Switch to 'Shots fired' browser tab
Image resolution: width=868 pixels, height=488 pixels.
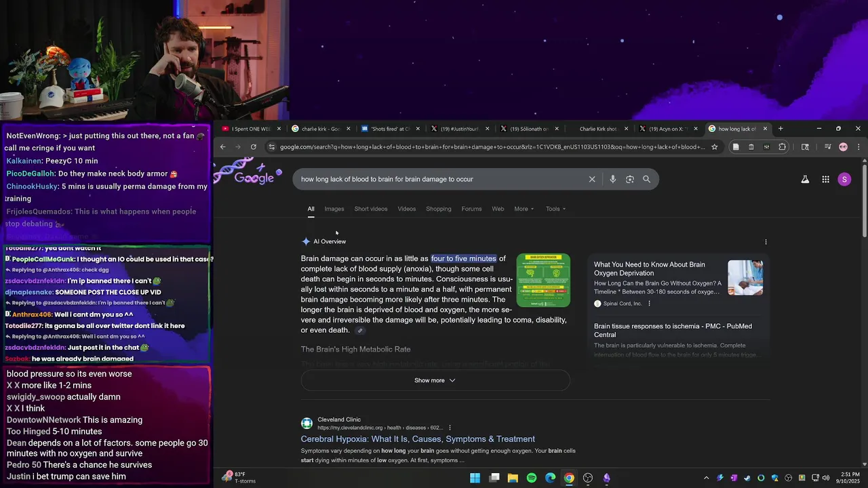[x=390, y=129]
